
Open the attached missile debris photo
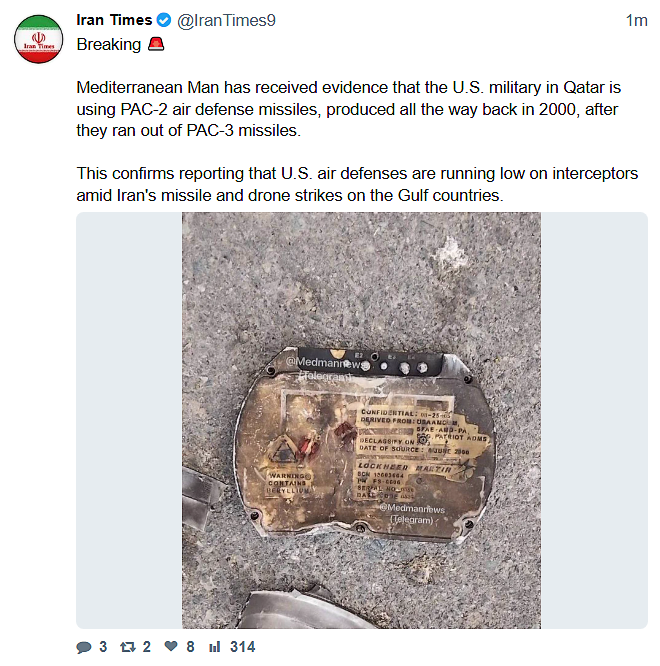tap(361, 420)
